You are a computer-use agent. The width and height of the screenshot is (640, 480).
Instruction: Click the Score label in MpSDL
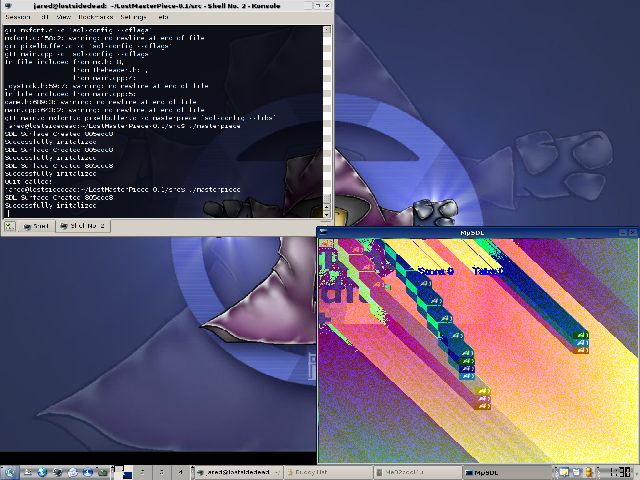coord(436,271)
